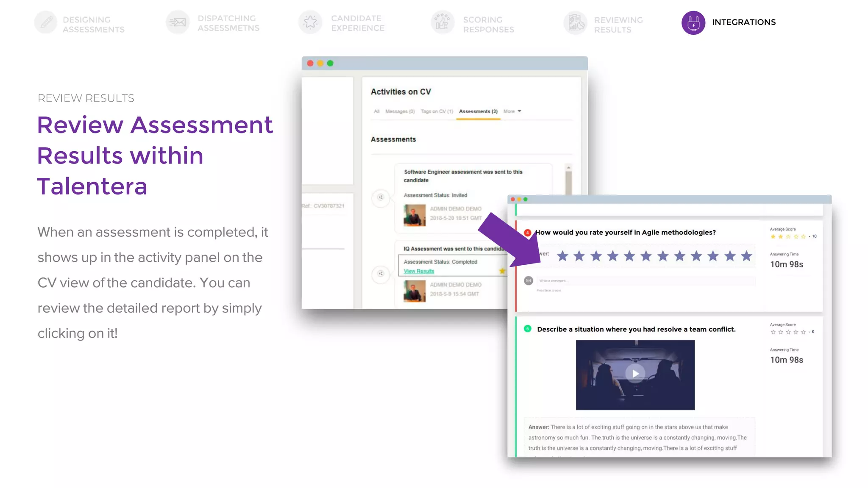Click the avatar photo dated 2018-5-20
Screen dimensions: 868x488
point(415,215)
